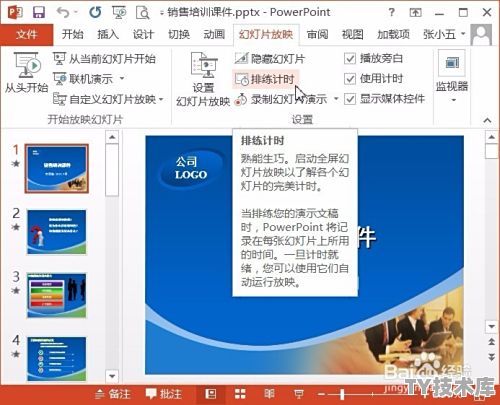Click the 公司 LOGO placeholder on slide
500x405 pixels.
click(x=191, y=168)
